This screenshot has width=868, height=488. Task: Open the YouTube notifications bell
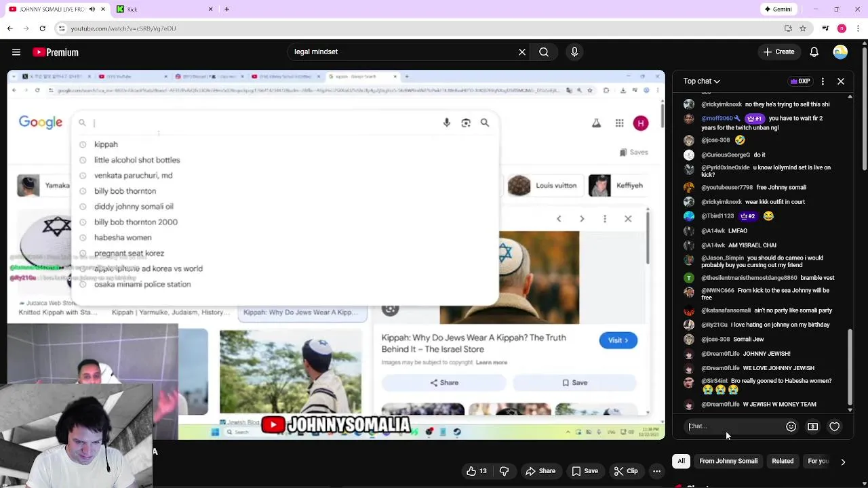pyautogui.click(x=814, y=52)
